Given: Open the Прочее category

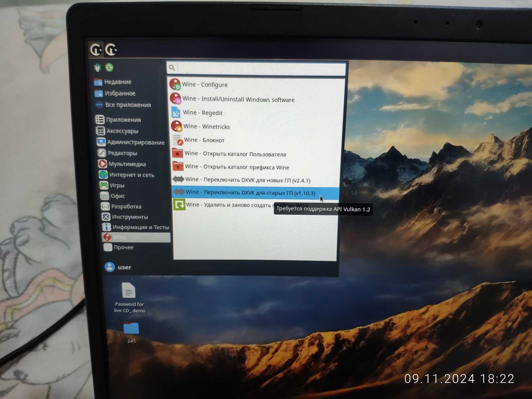Looking at the screenshot, I should [119, 247].
